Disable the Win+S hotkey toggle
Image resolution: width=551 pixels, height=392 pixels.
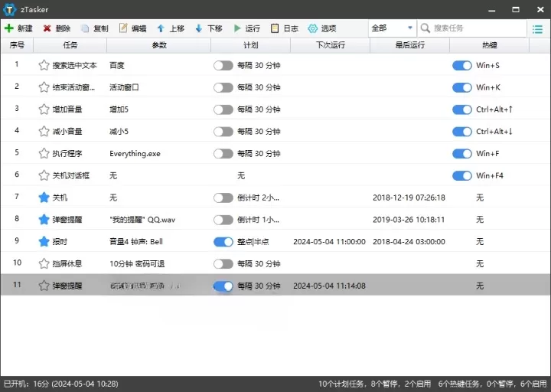462,65
